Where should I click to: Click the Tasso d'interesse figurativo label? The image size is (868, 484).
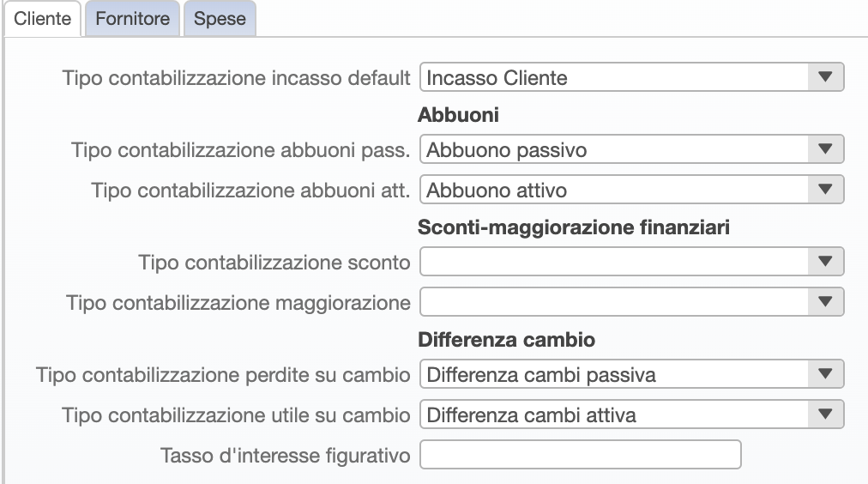(x=285, y=456)
